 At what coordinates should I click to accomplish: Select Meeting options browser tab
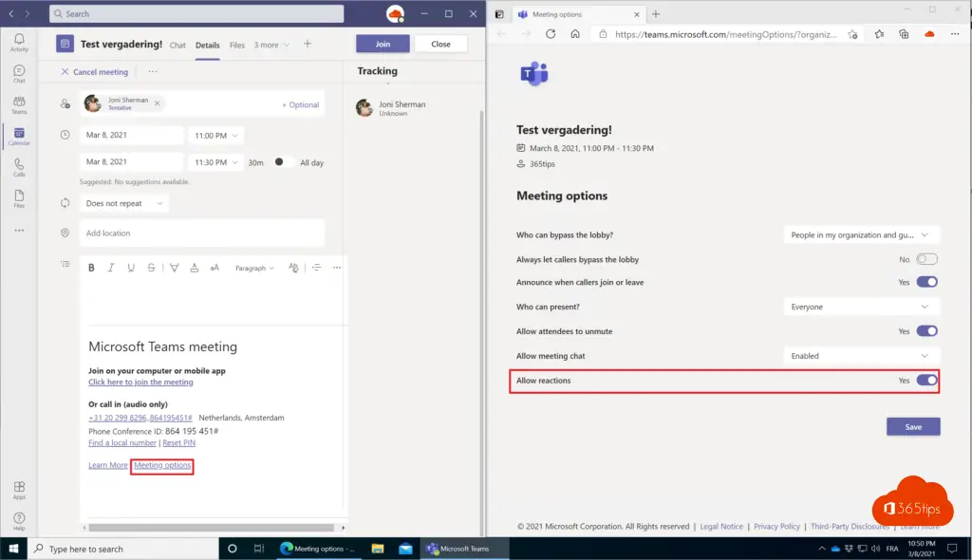579,14
